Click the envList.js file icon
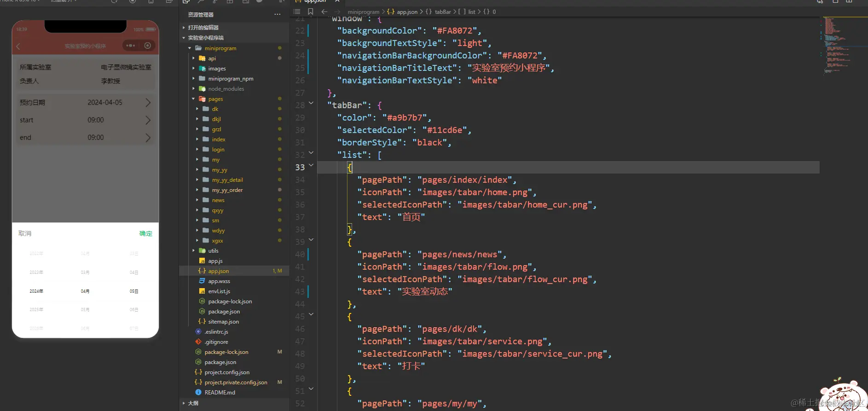This screenshot has width=868, height=411. 202,291
